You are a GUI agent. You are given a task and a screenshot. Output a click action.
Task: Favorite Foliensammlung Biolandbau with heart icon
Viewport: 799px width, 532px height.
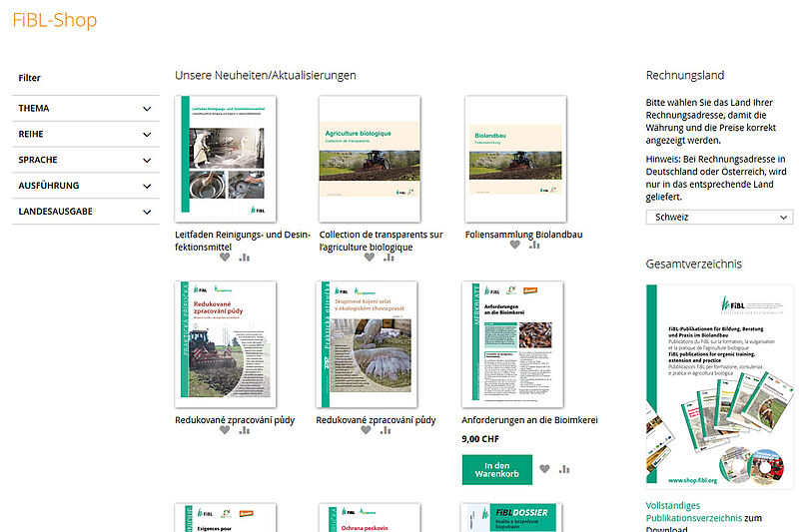pyautogui.click(x=515, y=245)
